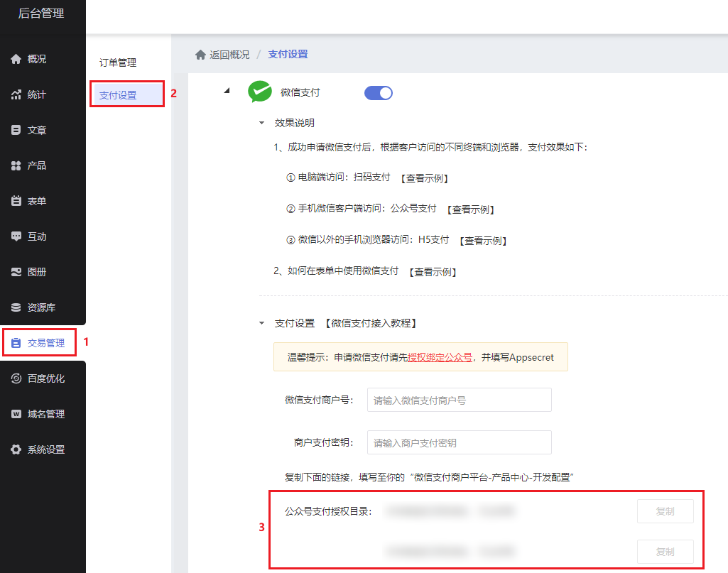Viewport: 728px width, 573px height.
Task: Click the 表单 form icon
Action: point(16,201)
